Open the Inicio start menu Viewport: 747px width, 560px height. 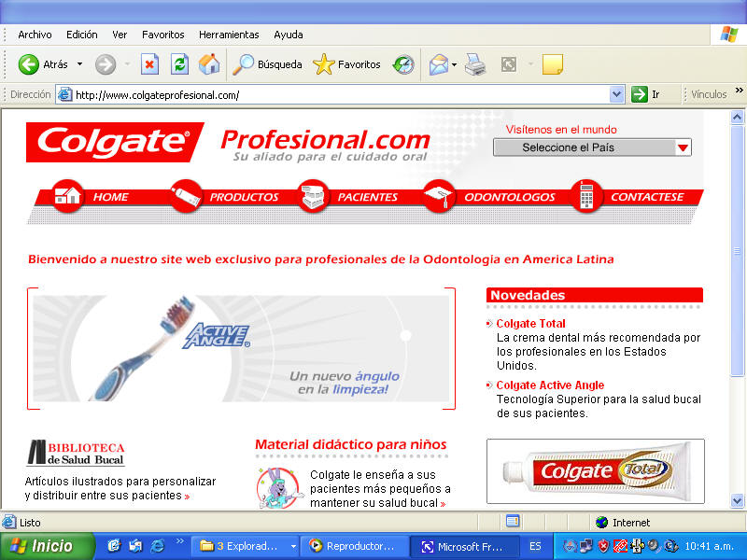(46, 546)
